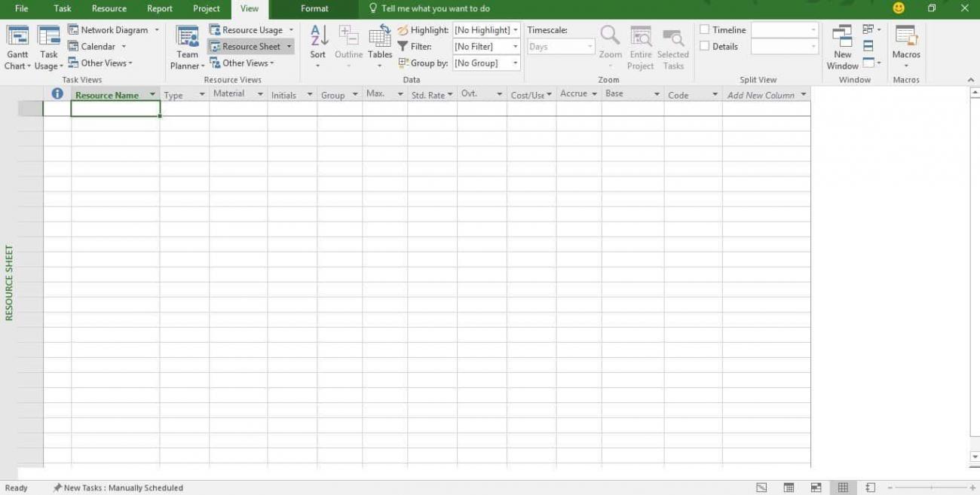
Task: Open the Tables icon
Action: 380,41
